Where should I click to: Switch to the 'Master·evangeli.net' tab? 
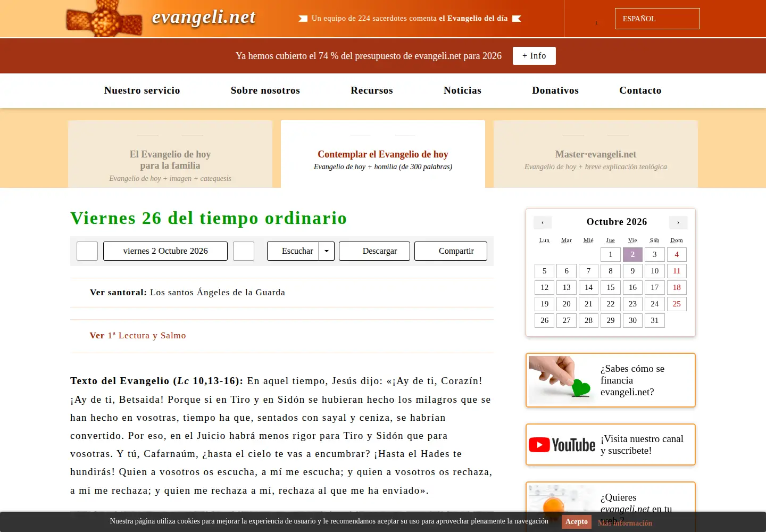coord(596,154)
